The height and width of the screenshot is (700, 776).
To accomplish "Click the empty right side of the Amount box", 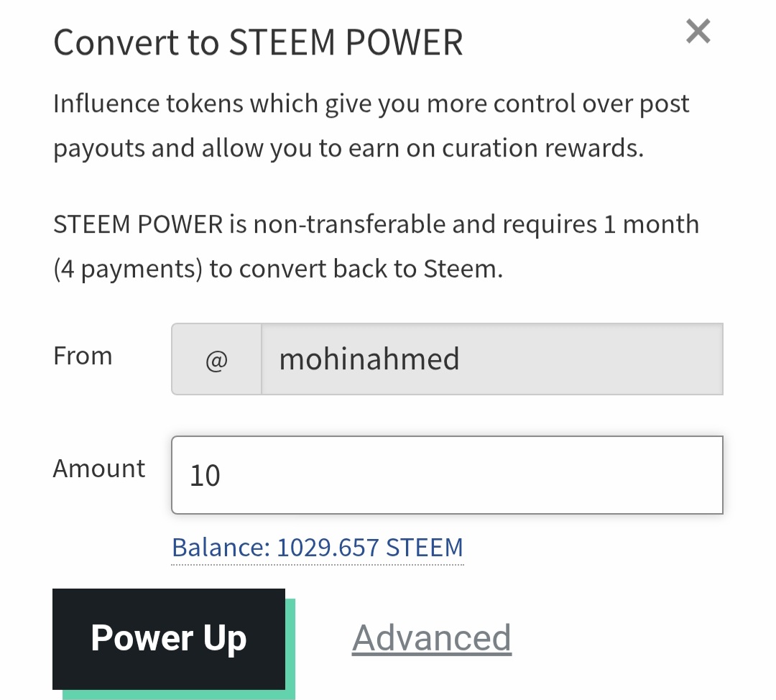I will [611, 475].
